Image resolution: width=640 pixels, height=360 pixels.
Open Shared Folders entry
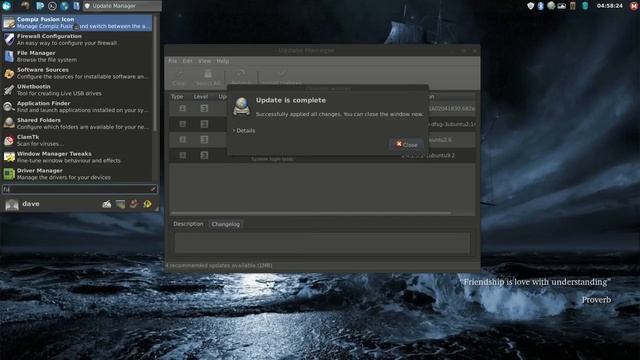tap(77, 123)
